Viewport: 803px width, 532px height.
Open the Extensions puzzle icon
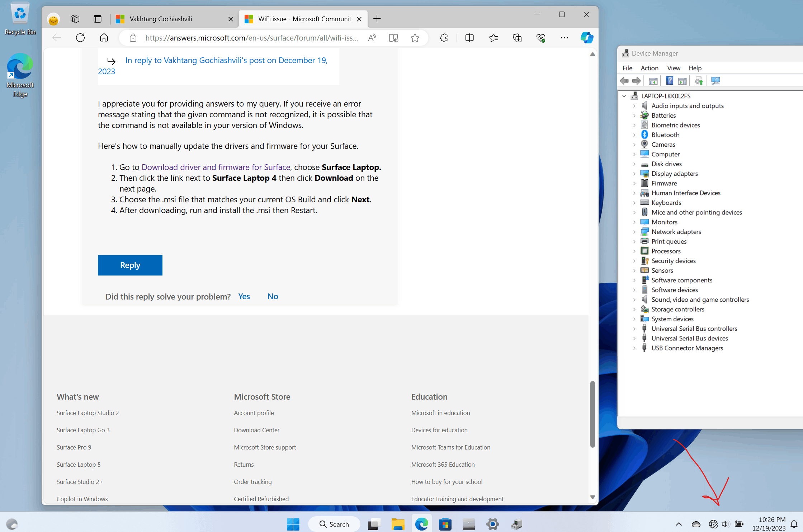click(444, 38)
